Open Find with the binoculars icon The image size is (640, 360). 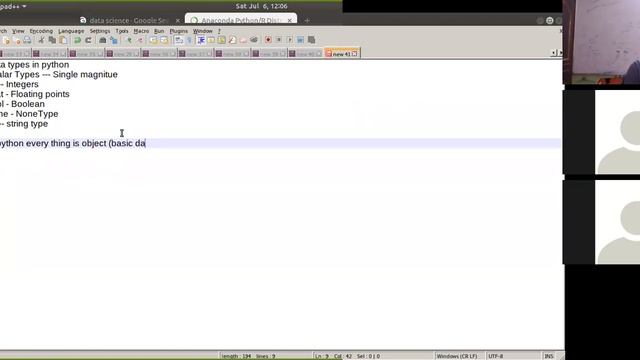coord(102,40)
